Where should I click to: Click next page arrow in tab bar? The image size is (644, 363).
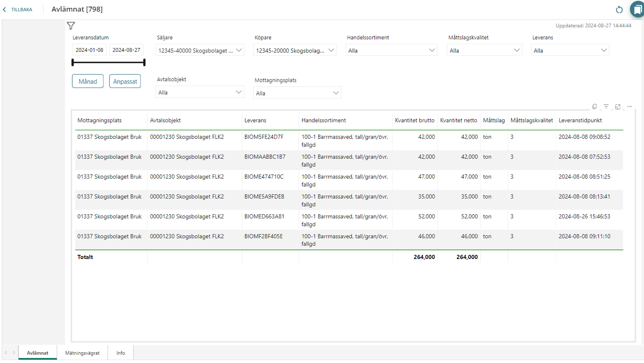14,353
